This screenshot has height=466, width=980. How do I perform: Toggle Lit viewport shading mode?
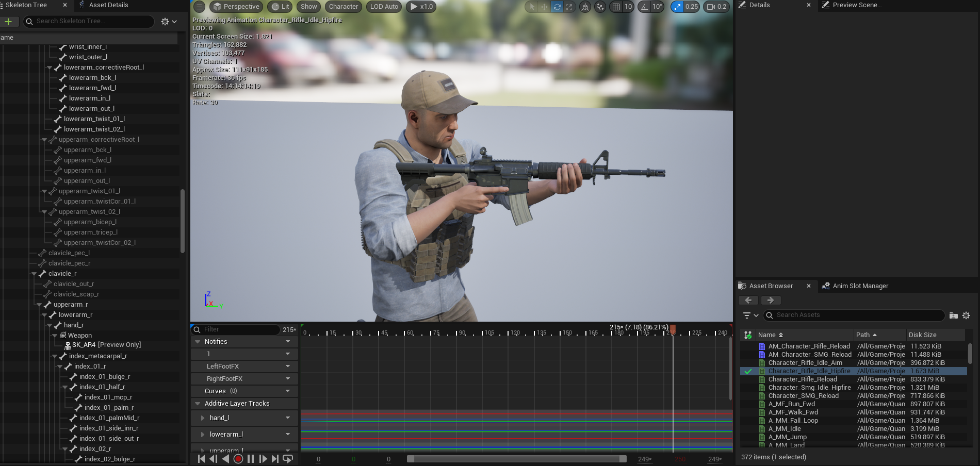tap(280, 7)
